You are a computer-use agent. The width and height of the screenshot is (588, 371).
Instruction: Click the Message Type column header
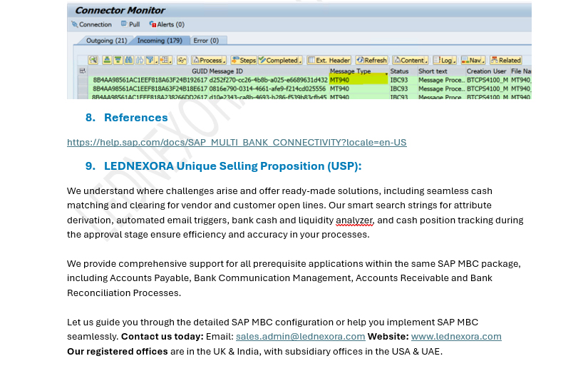pos(350,71)
